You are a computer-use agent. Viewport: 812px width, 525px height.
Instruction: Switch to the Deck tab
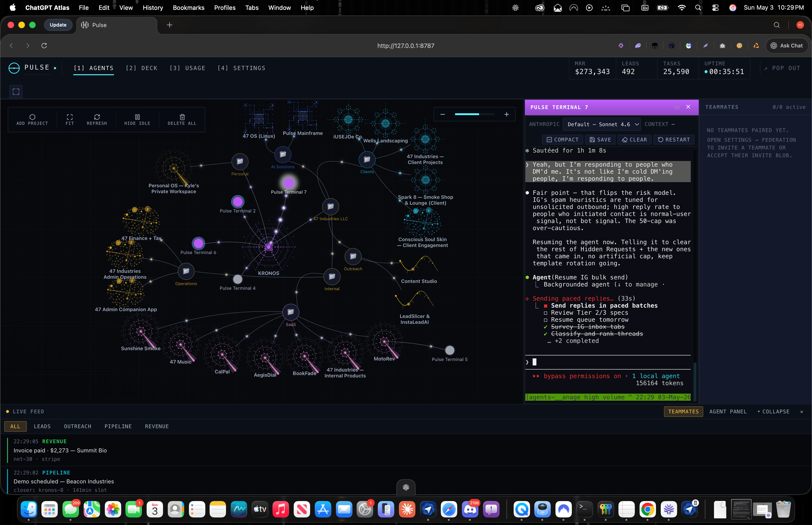click(141, 68)
